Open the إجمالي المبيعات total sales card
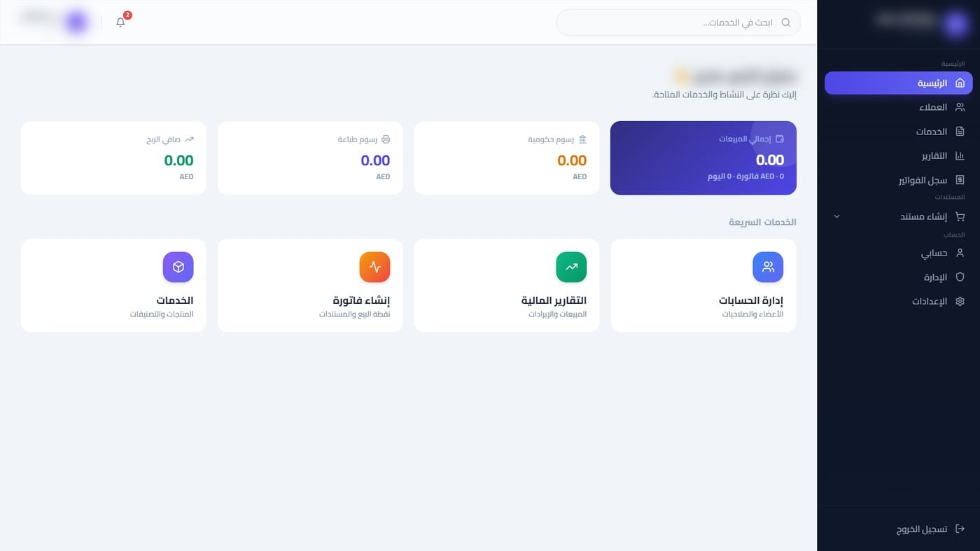 point(703,158)
